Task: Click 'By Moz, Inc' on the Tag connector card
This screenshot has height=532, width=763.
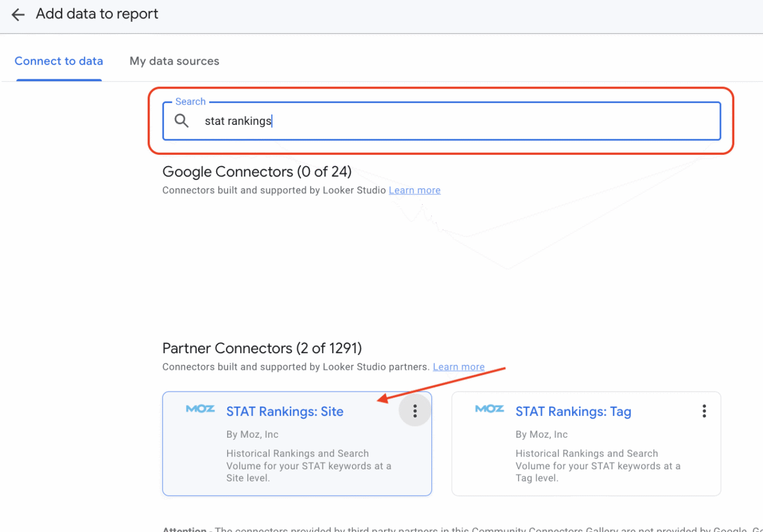Action: pos(542,434)
